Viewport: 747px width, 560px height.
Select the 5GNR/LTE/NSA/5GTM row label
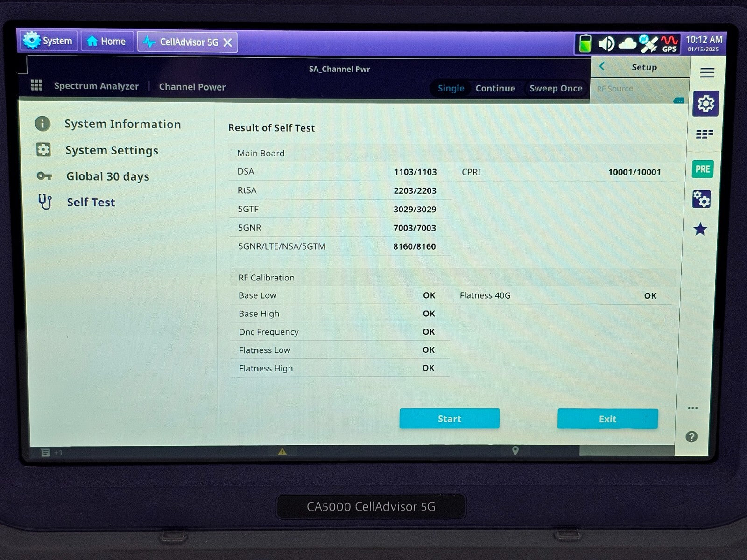[282, 246]
